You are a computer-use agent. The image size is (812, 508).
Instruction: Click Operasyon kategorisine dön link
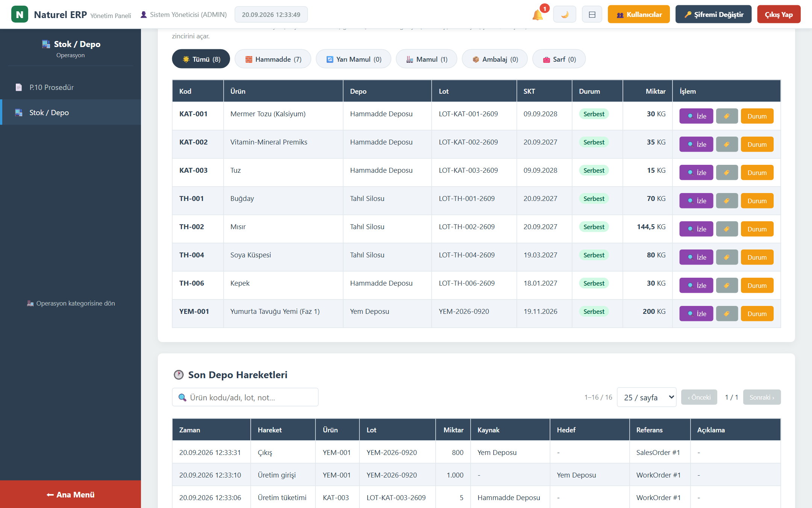(71, 303)
